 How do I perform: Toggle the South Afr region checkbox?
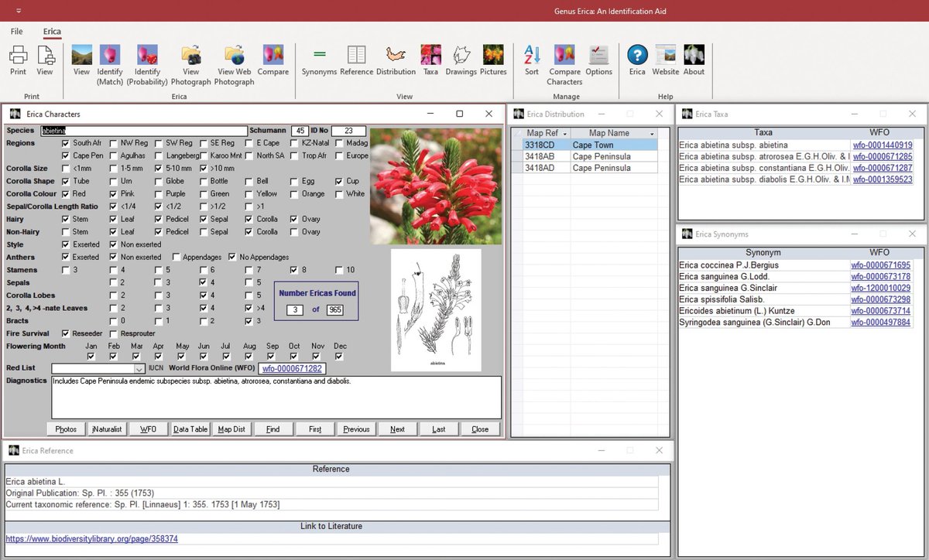[x=65, y=143]
